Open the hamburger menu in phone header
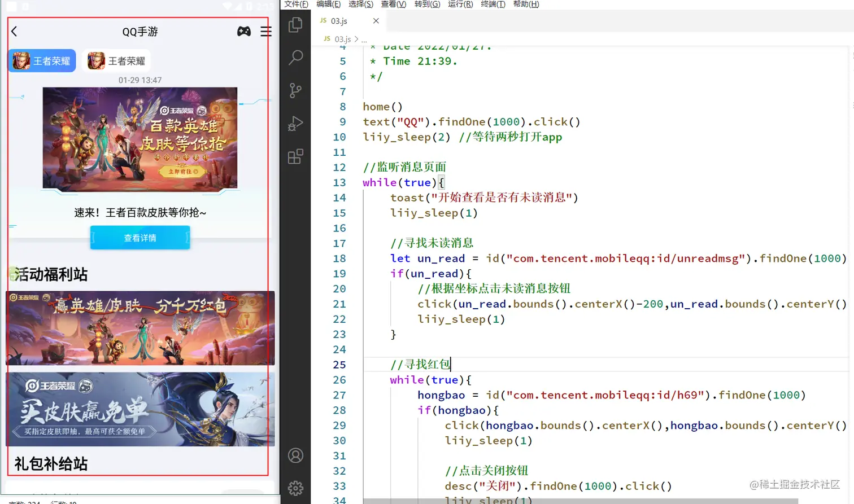This screenshot has height=504, width=854. (x=266, y=32)
